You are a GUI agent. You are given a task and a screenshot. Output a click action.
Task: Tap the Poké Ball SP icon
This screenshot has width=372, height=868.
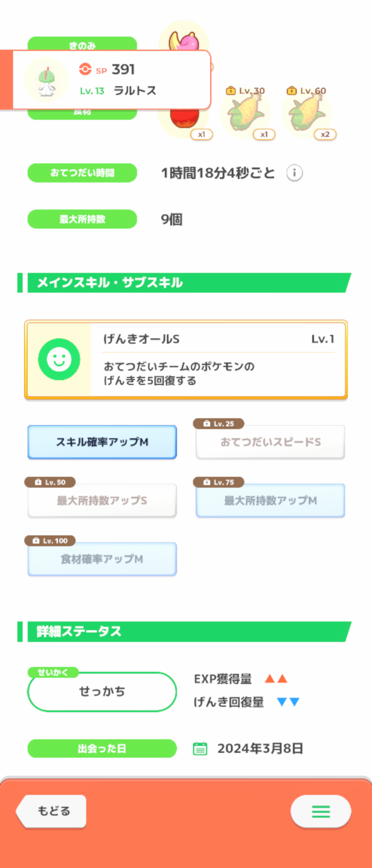[x=85, y=69]
